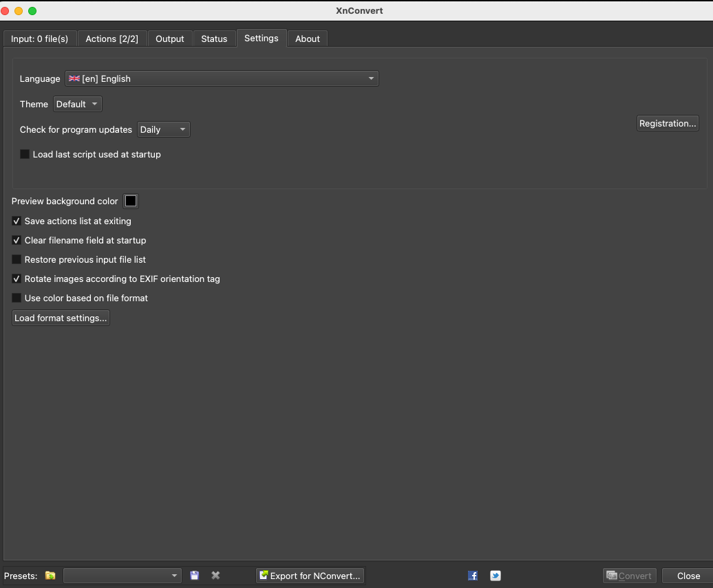Delete preset using the X icon
This screenshot has width=713, height=588.
tap(215, 575)
